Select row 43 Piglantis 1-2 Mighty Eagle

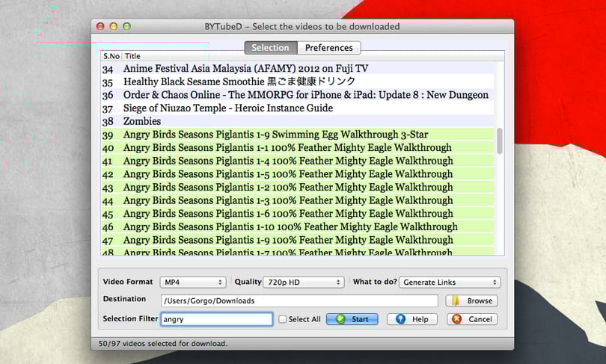pos(298,187)
